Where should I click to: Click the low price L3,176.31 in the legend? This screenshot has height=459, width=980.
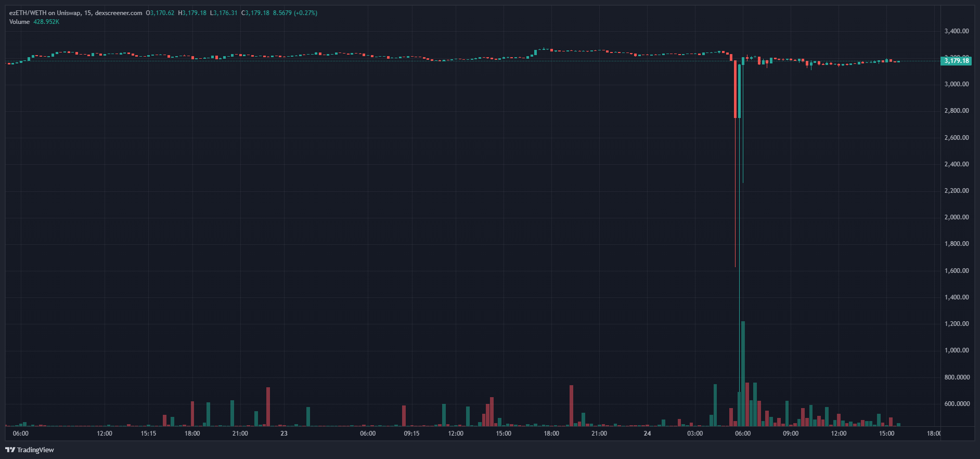click(x=224, y=13)
